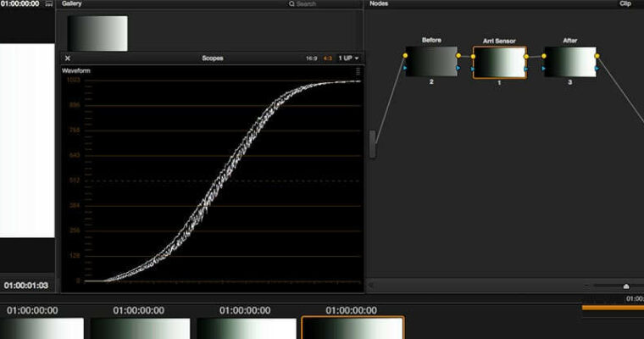Click the Before node RGB output dot
The height and width of the screenshot is (339, 644).
[458, 55]
